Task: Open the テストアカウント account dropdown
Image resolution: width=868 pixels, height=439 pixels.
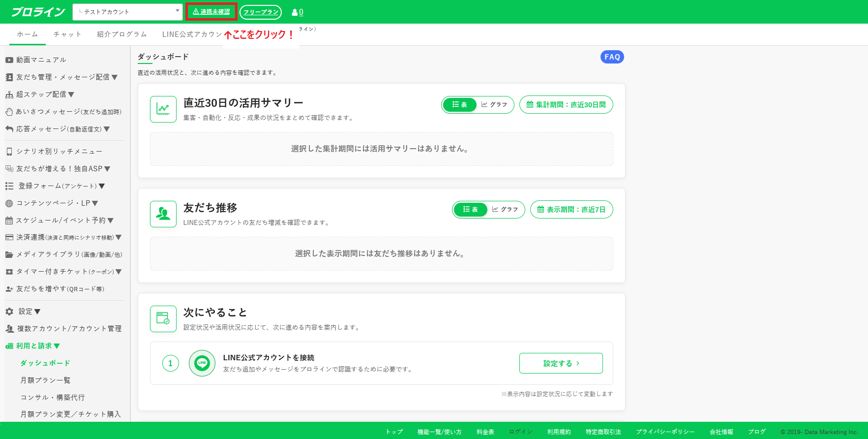Action: click(128, 12)
